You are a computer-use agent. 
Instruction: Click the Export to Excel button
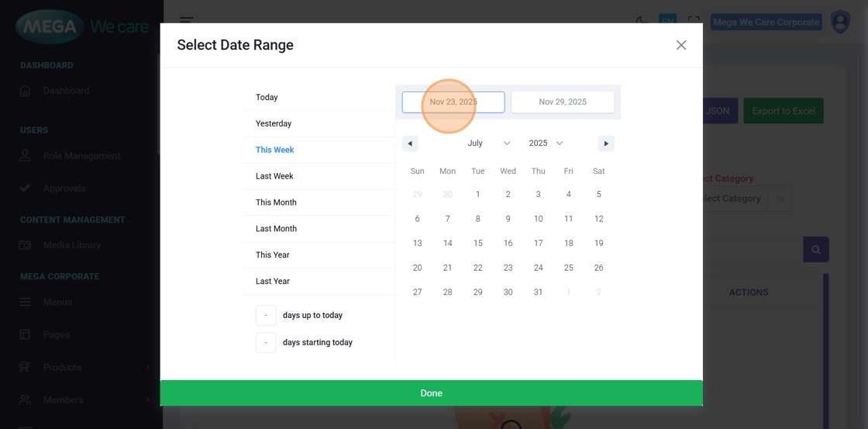coord(783,111)
